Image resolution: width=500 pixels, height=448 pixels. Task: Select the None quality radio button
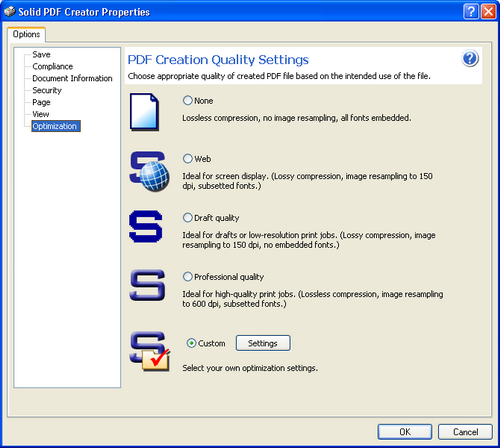click(x=188, y=100)
